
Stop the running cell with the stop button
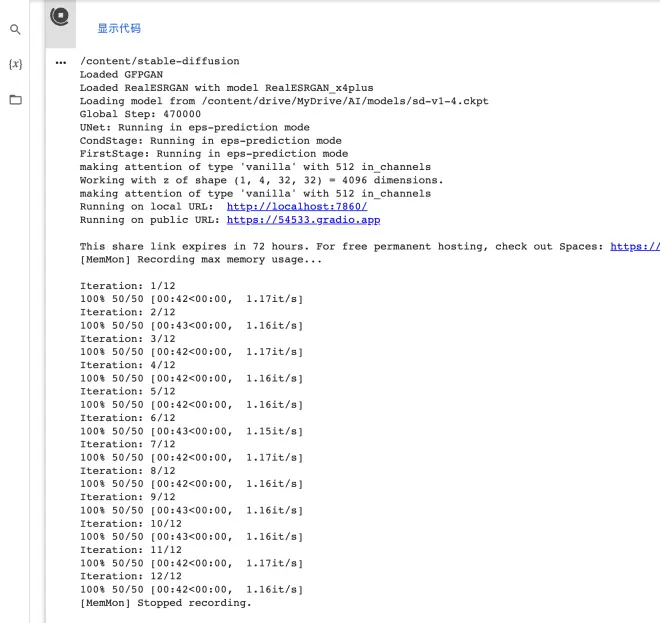(x=59, y=16)
